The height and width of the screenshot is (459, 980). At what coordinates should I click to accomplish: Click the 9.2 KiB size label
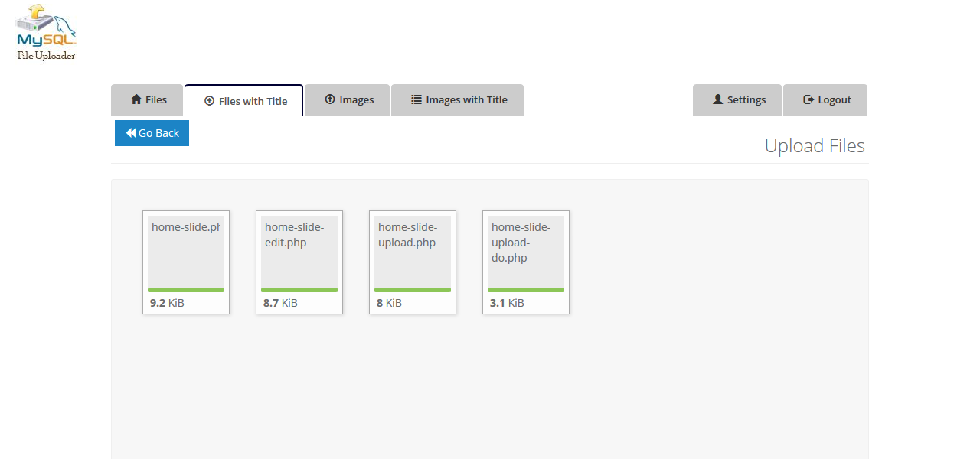point(166,302)
